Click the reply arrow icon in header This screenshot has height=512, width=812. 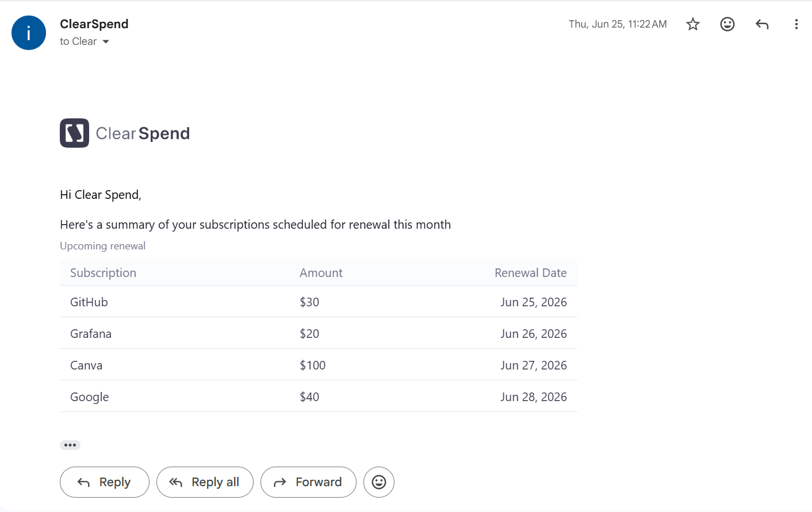pos(762,24)
